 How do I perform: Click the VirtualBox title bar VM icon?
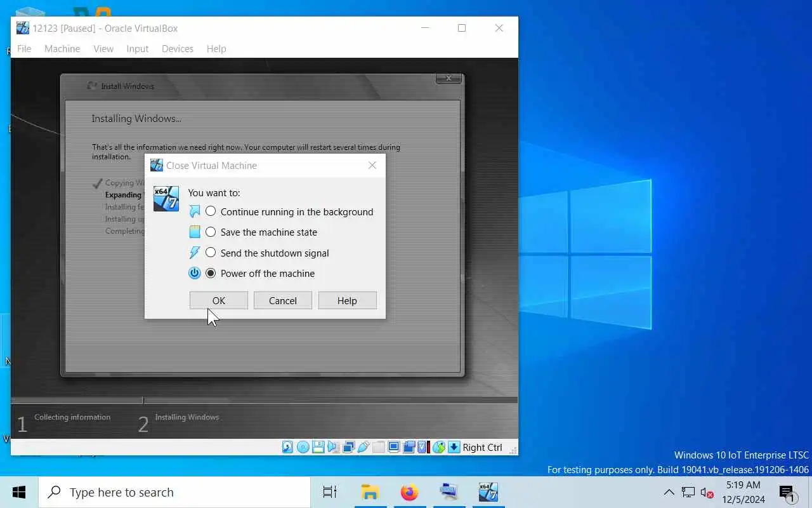[23, 28]
